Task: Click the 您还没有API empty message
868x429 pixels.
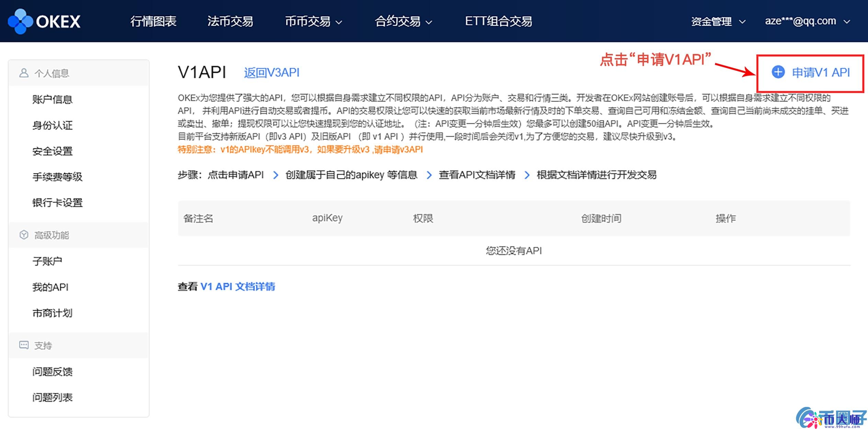Action: (514, 251)
